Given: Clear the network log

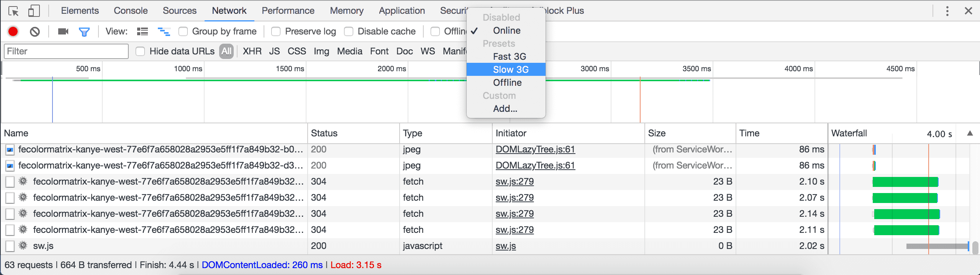Looking at the screenshot, I should coord(35,31).
